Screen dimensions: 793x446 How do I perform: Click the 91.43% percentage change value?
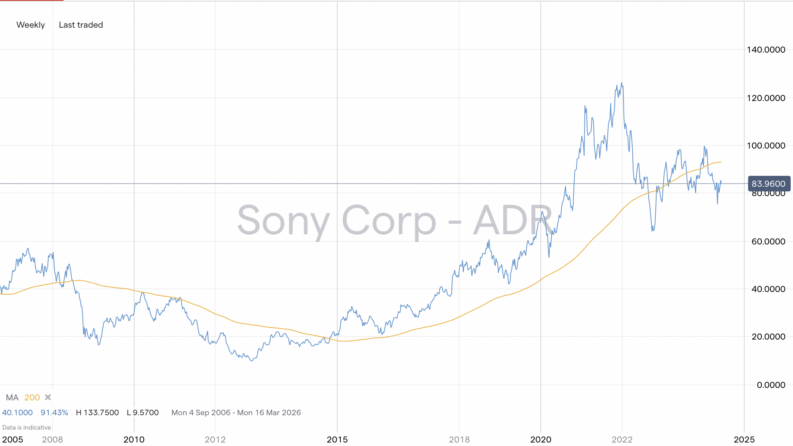tap(54, 412)
